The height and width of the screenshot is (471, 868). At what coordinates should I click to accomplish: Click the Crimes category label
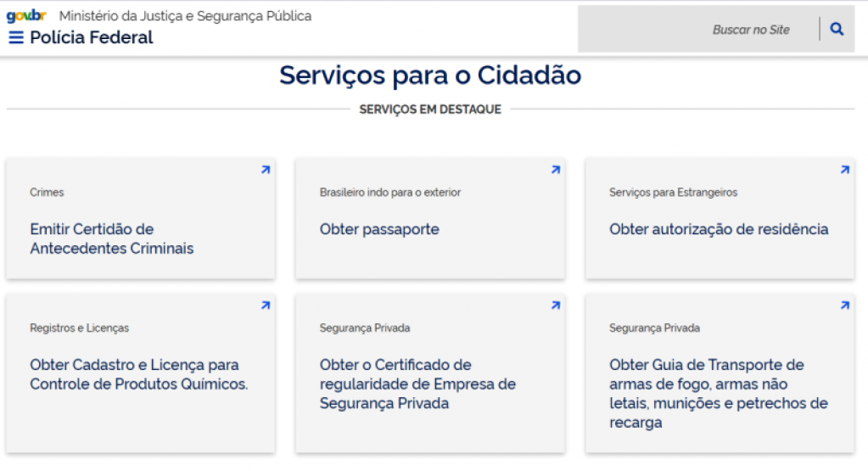[47, 193]
